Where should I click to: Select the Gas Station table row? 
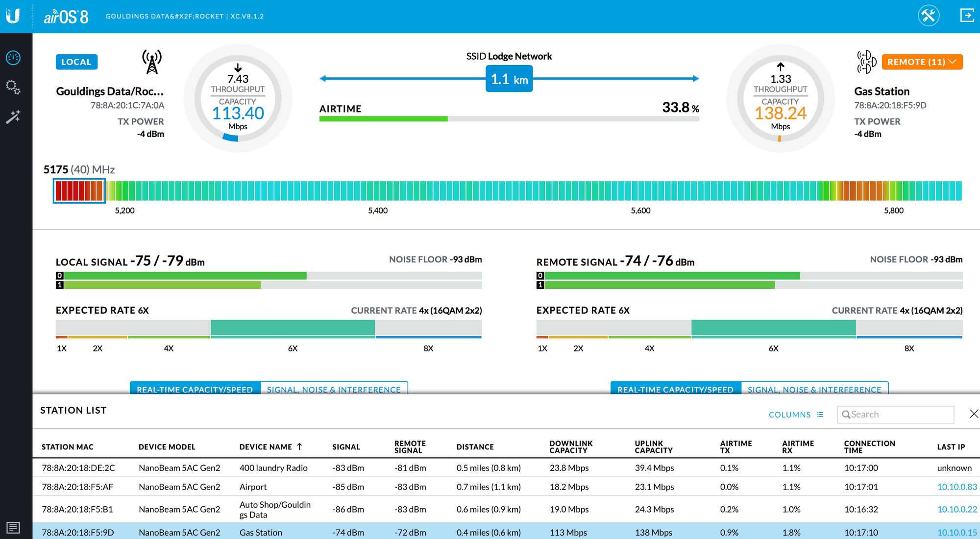tap(506, 532)
